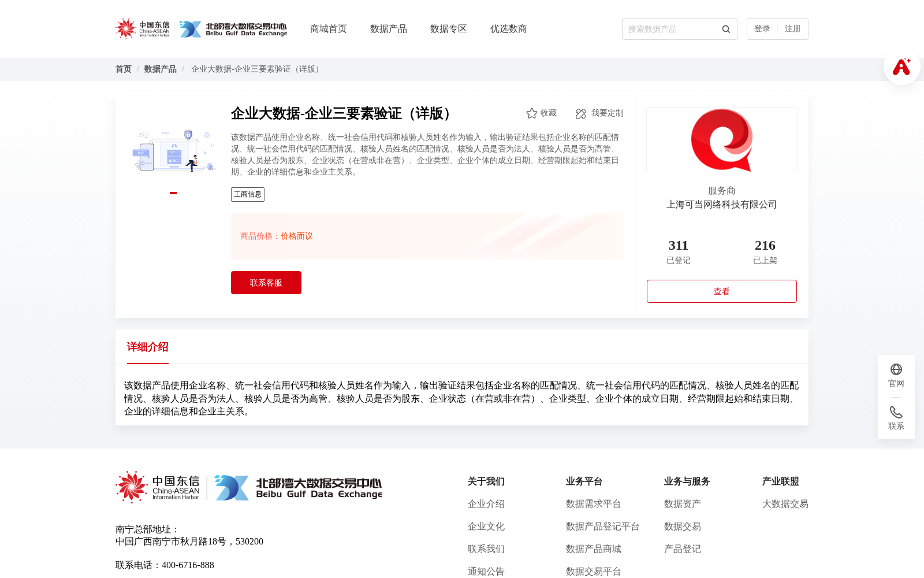This screenshot has height=578, width=924.
Task: Click the 登录 login link
Action: click(x=762, y=28)
